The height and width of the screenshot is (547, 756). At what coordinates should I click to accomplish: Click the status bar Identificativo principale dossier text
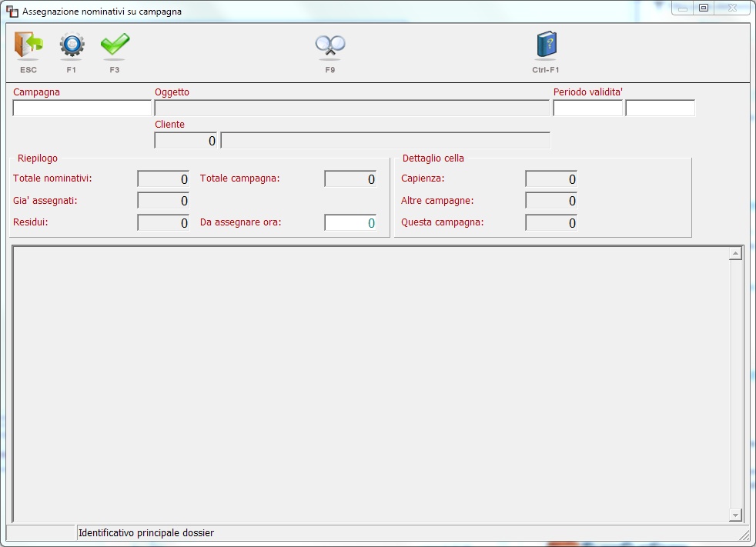coord(146,533)
